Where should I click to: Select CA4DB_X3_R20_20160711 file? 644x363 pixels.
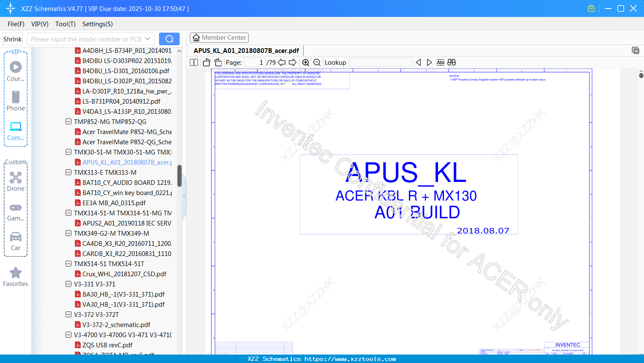[123, 244]
